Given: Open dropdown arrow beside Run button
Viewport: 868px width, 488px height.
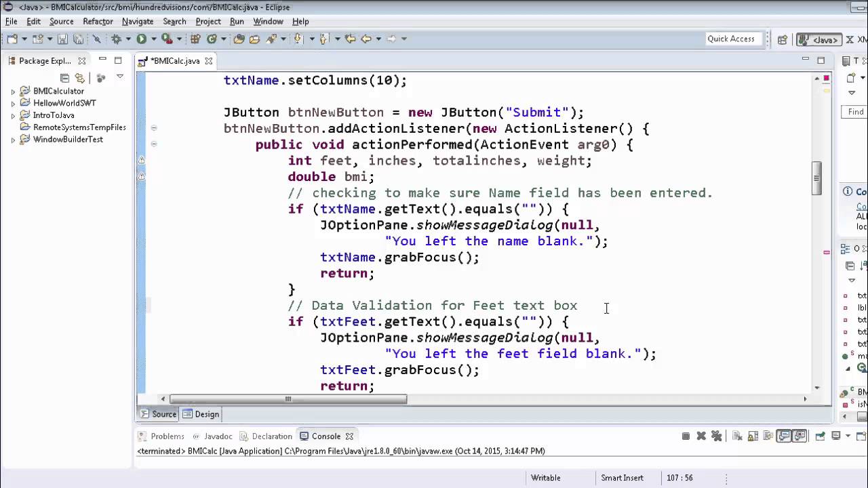Looking at the screenshot, I should [154, 39].
